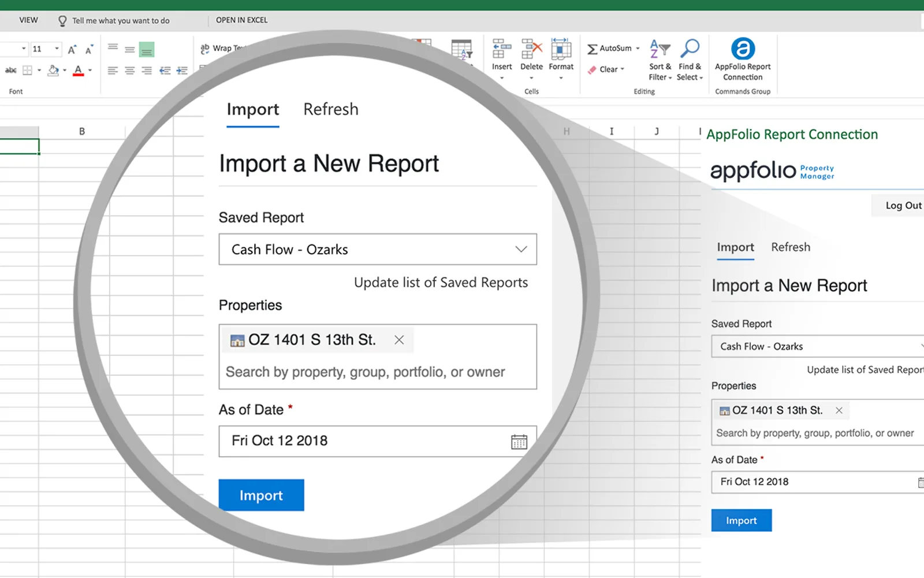Click the Increase Indent icon
Viewport: 924px width, 578px height.
tap(182, 71)
